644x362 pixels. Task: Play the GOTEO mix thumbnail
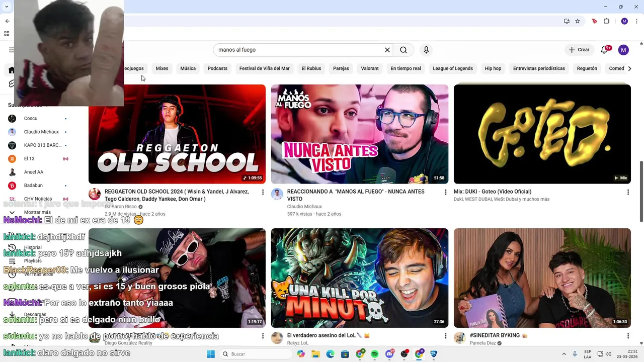[542, 134]
